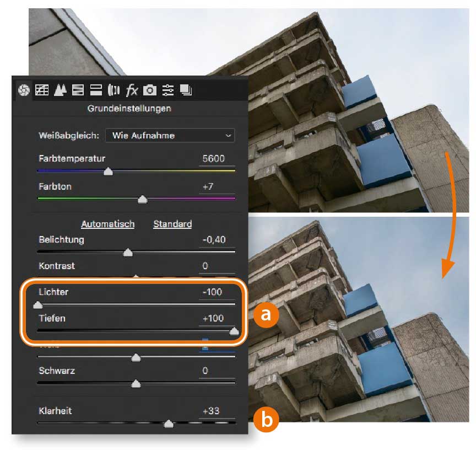Open the Weißabgleich dropdown showing Wie Aufnahme
Image resolution: width=476 pixels, height=450 pixels.
tap(170, 136)
